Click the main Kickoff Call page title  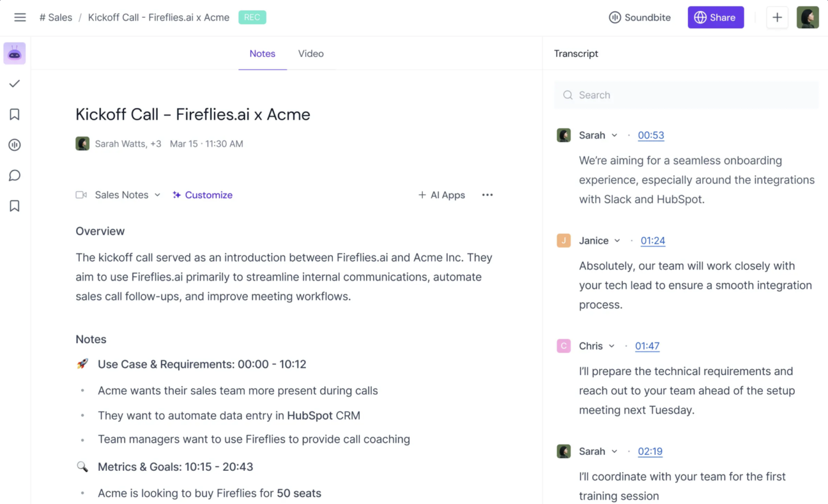point(193,114)
